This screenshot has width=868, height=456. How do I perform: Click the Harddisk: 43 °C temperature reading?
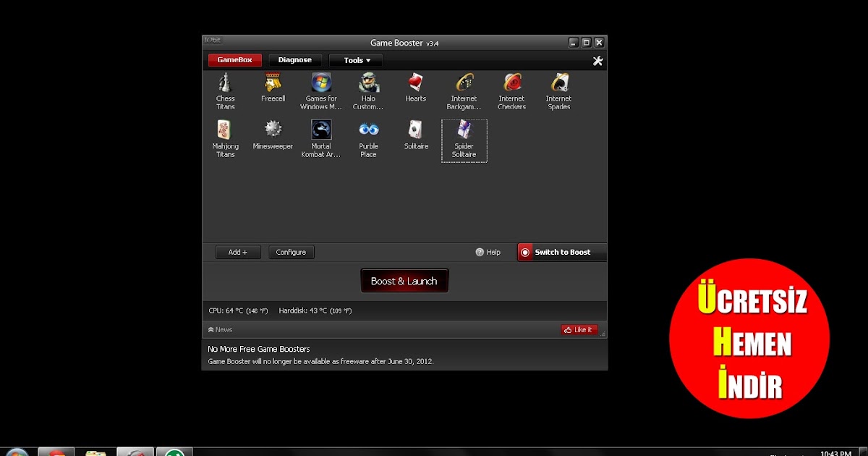coord(315,311)
